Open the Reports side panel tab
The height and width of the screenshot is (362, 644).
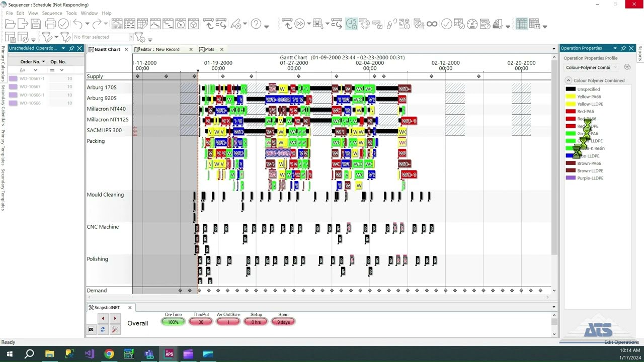[x=640, y=53]
